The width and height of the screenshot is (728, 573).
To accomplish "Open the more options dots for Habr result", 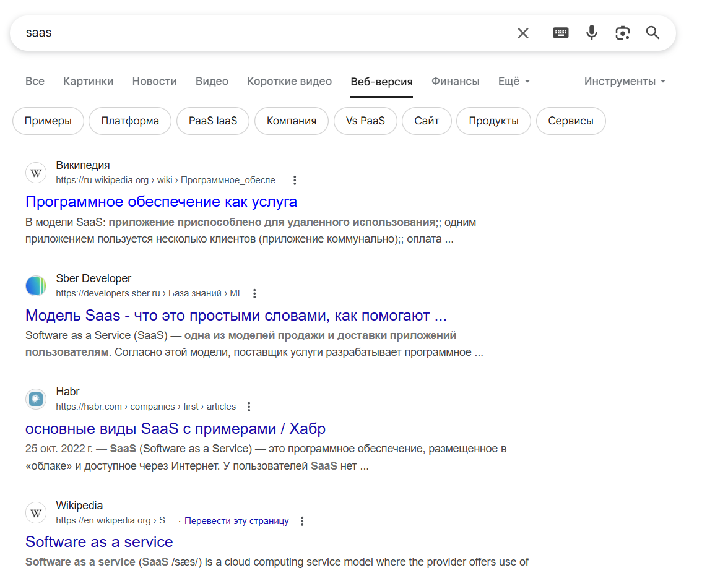I will tap(249, 407).
